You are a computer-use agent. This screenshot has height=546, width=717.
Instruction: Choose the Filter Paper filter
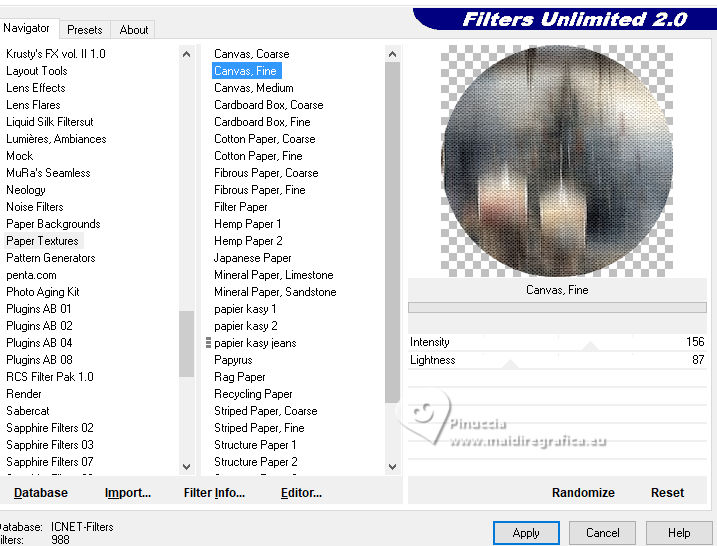241,207
